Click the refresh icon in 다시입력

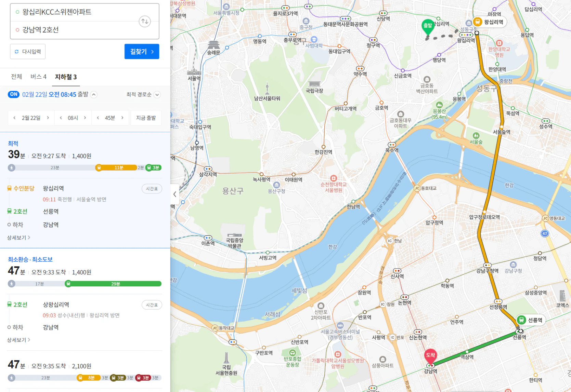[16, 52]
